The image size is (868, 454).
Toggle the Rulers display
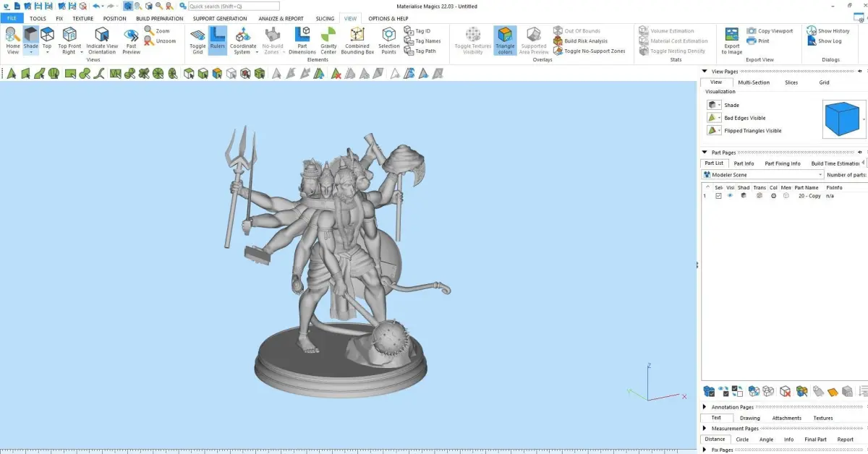(x=218, y=40)
